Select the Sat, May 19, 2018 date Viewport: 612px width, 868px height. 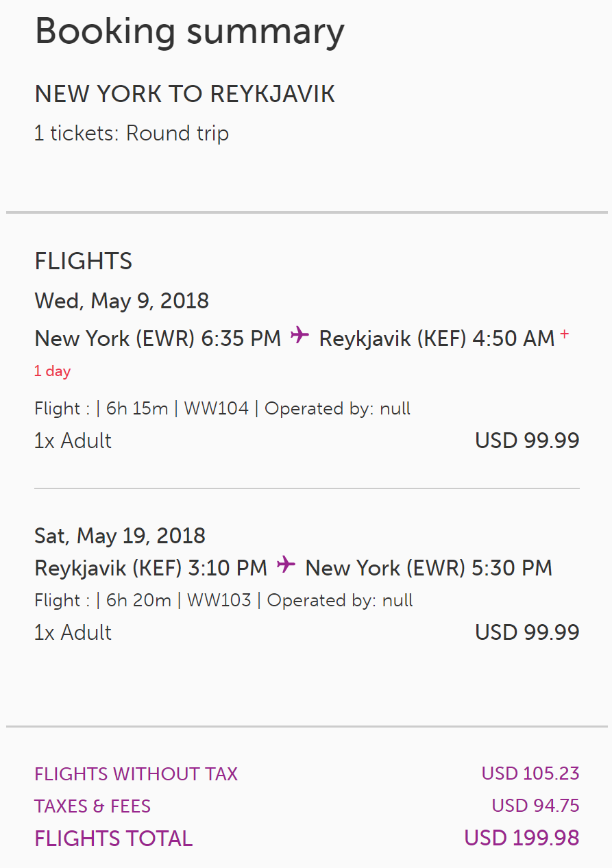[x=119, y=535]
